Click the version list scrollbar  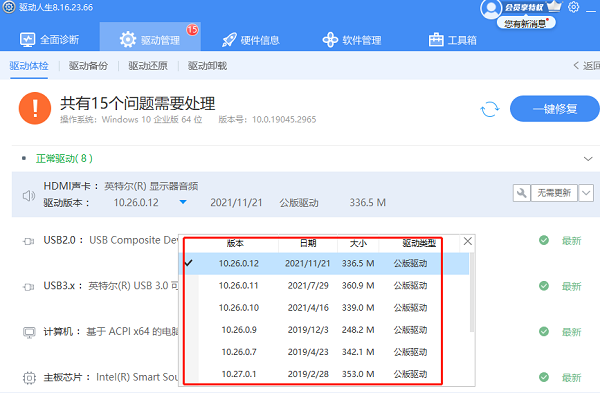pyautogui.click(x=472, y=292)
